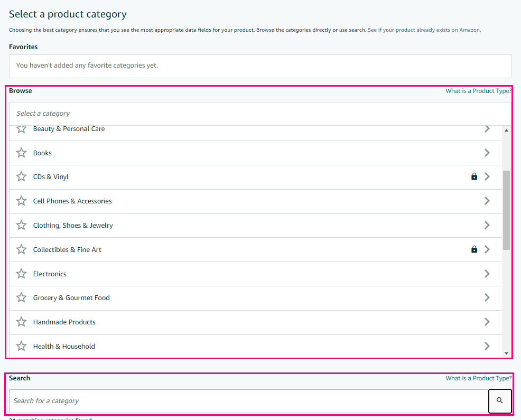
Task: Select the Electronics category label
Action: pos(50,274)
